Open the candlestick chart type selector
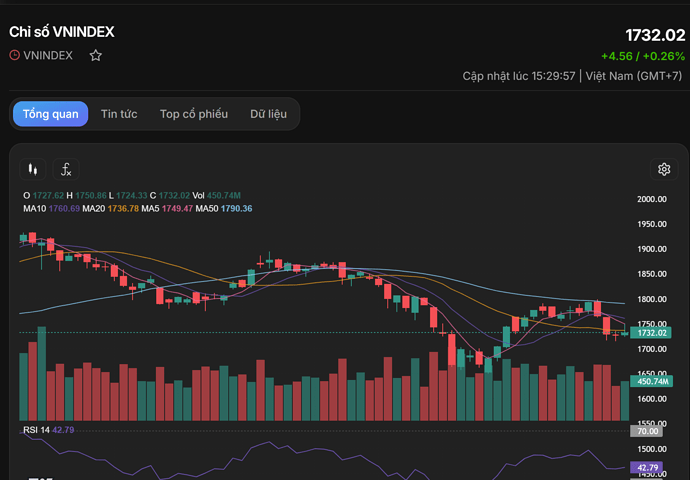This screenshot has height=480, width=690. point(33,169)
